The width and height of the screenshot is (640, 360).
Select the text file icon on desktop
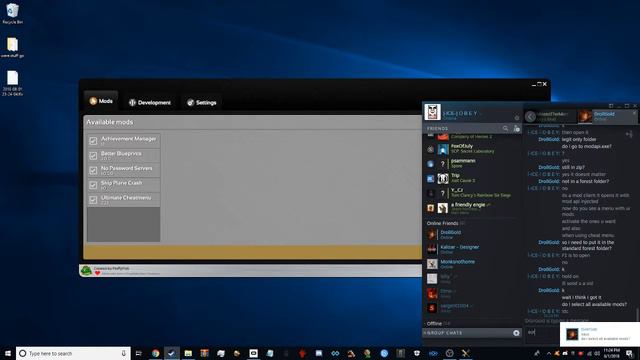point(12,83)
